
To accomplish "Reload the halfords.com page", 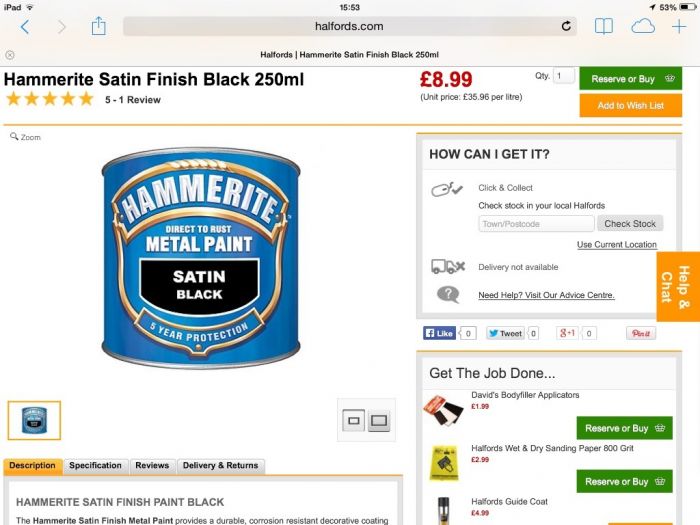I will click(x=566, y=26).
